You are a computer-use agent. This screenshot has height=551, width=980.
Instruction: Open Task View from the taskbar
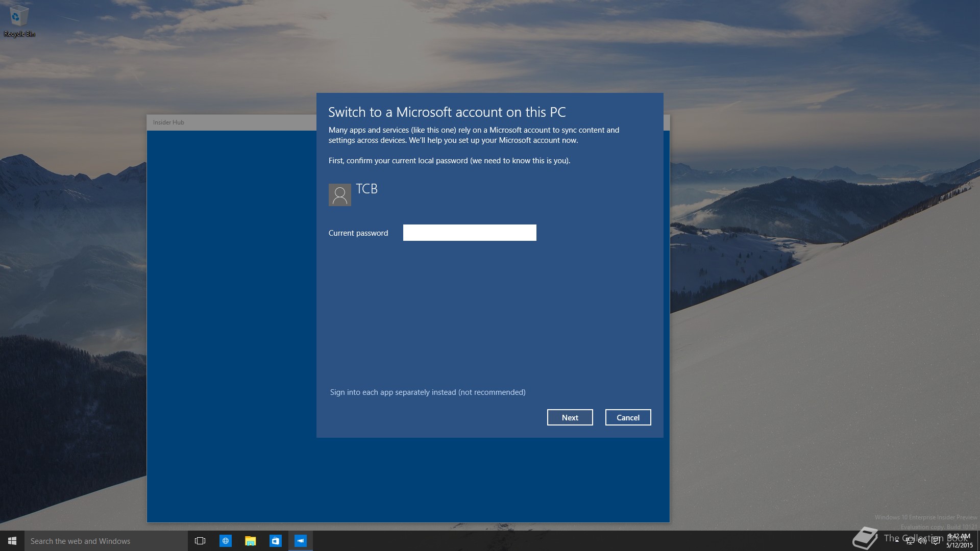200,541
